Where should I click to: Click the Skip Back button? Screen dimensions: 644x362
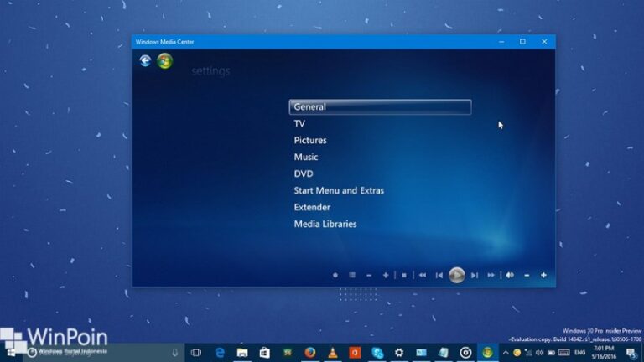(x=439, y=275)
